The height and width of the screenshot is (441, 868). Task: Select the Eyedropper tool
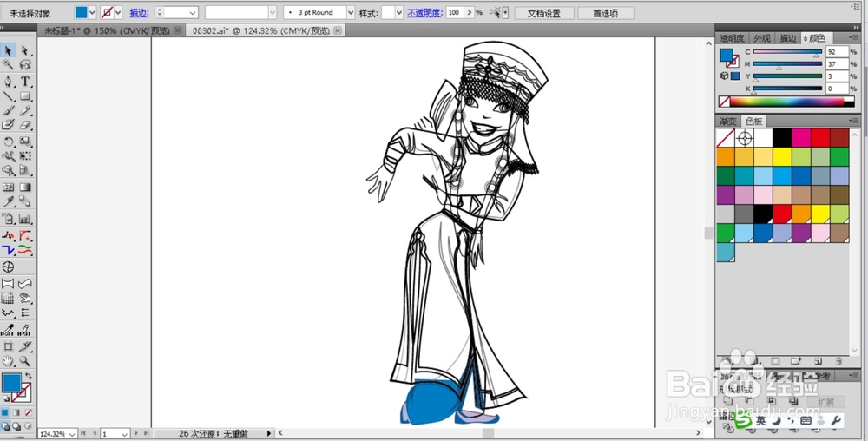8,202
